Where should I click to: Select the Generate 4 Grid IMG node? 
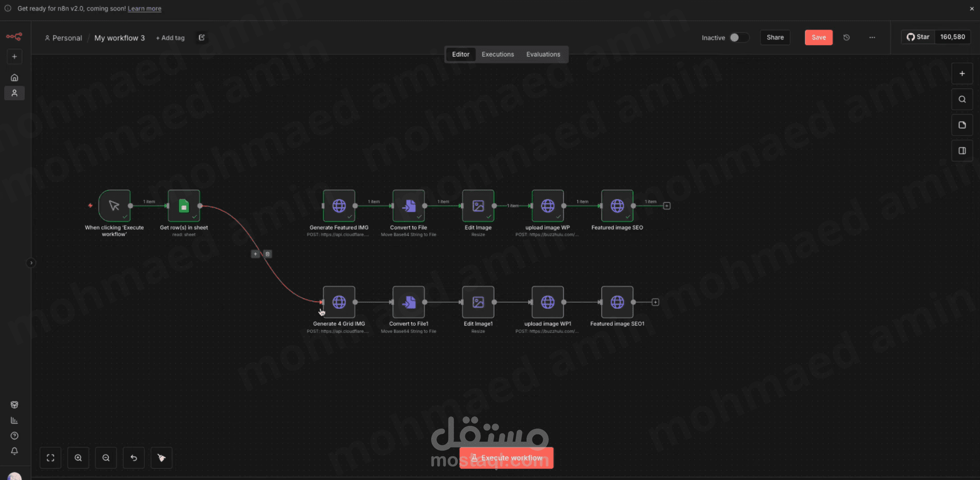(339, 302)
